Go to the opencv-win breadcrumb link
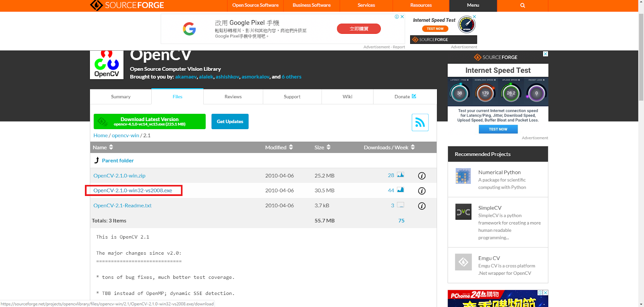This screenshot has width=644, height=307. click(x=126, y=136)
